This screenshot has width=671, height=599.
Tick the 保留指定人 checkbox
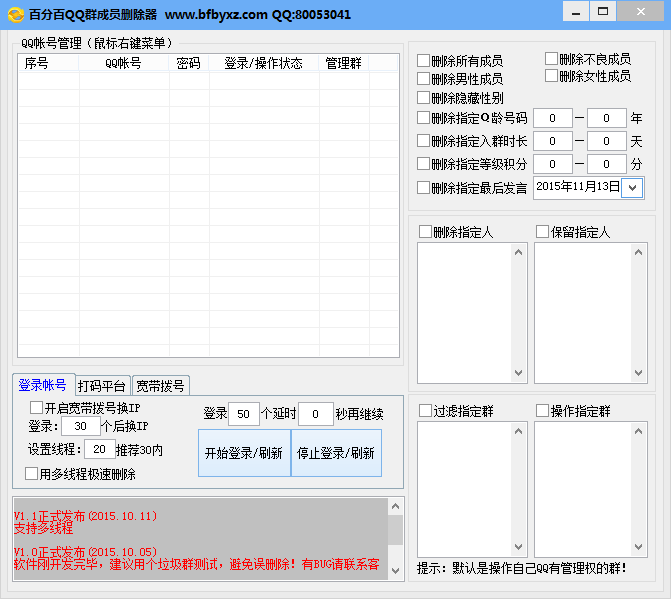pyautogui.click(x=542, y=232)
